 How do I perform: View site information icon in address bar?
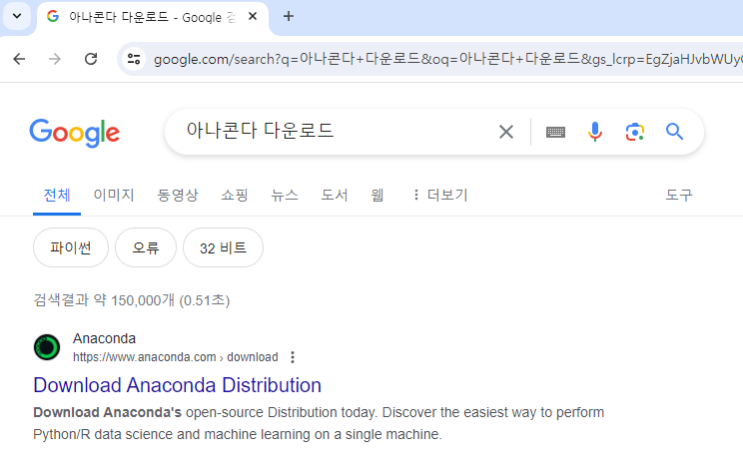[134, 59]
